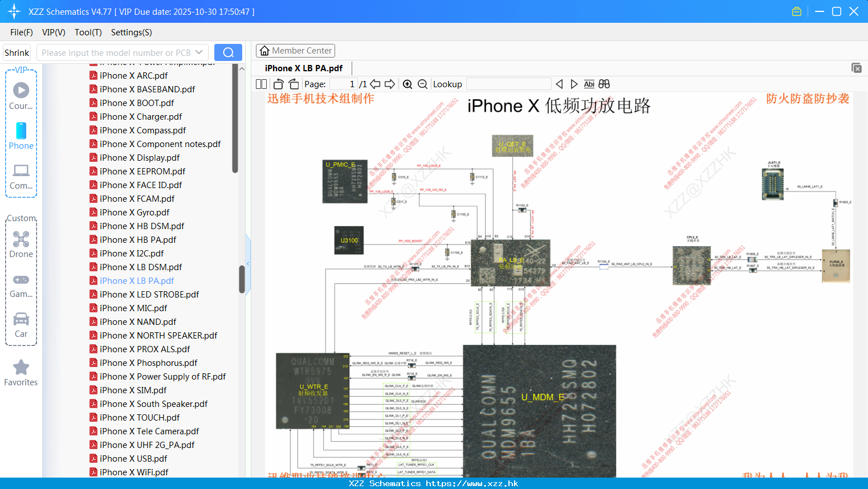This screenshot has width=868, height=489.
Task: Open the VIP(V) menu
Action: click(x=54, y=32)
